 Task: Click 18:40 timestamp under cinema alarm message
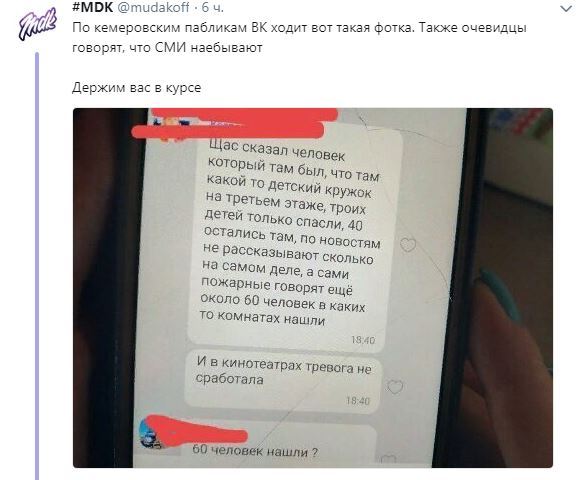click(358, 400)
